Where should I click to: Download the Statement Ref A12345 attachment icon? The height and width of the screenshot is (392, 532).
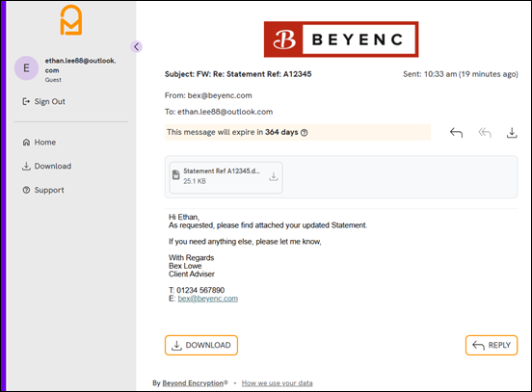pos(274,176)
